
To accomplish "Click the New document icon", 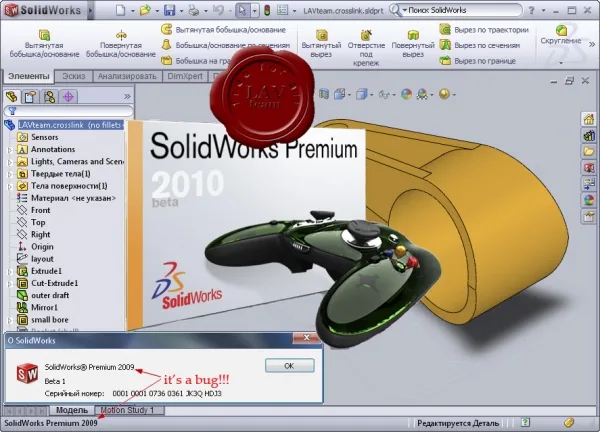I will [x=121, y=10].
